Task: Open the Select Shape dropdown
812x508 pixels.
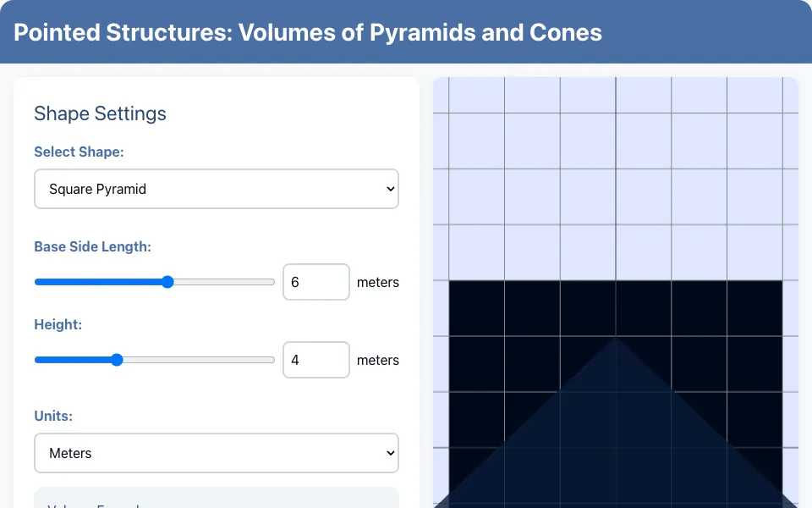Action: point(216,189)
